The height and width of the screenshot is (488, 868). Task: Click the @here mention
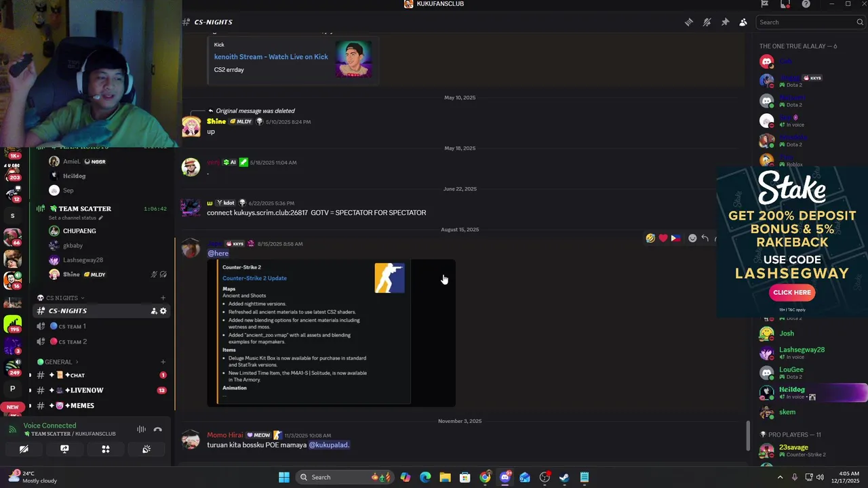[218, 253]
